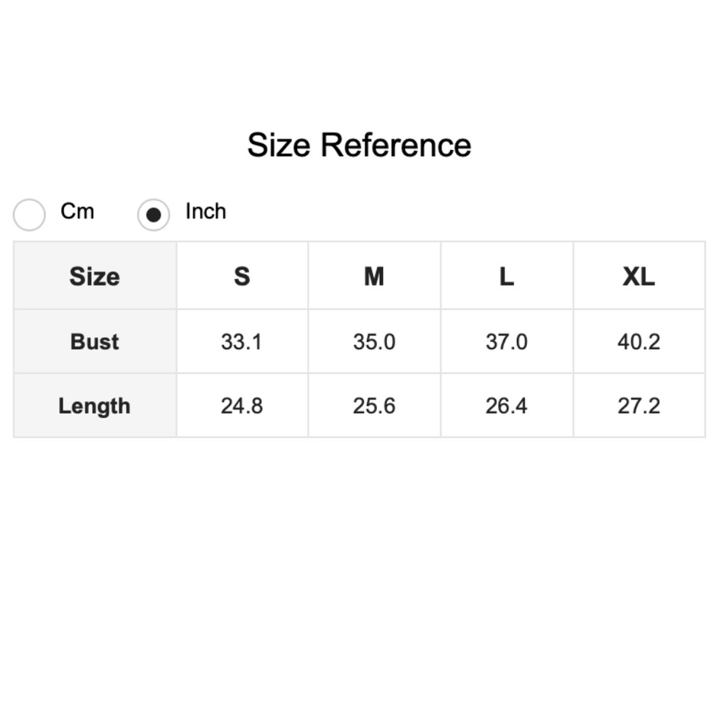
Task: Click the 25.6 length value for M
Action: click(x=374, y=405)
